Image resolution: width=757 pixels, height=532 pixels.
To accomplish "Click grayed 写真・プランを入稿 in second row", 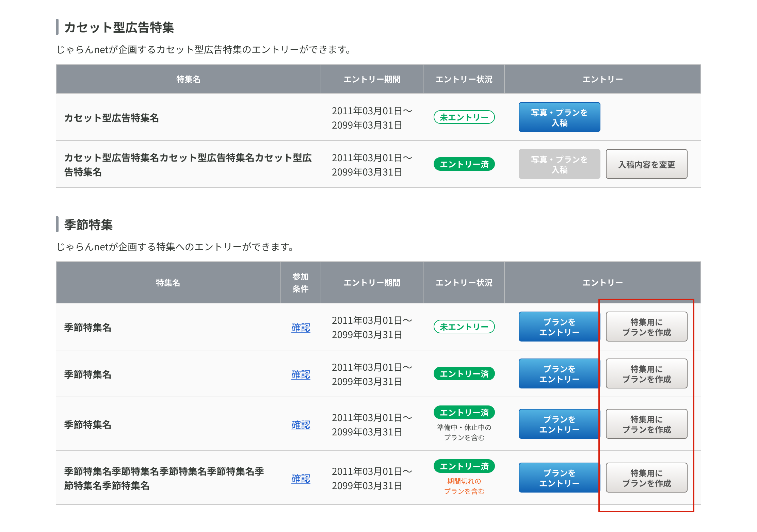I will click(x=559, y=164).
